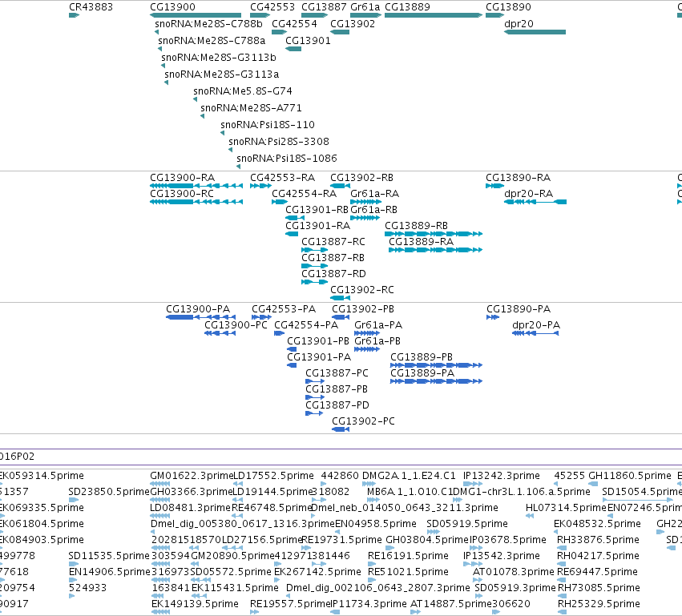Screen dimensions: 682x616
Task: Open the CG13887-PD protein label
Action: pyautogui.click(x=337, y=405)
